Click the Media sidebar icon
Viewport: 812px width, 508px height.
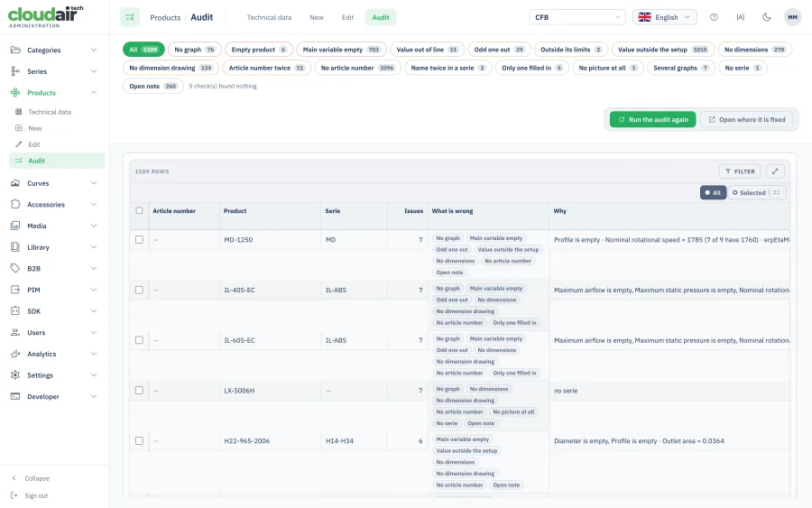point(15,226)
